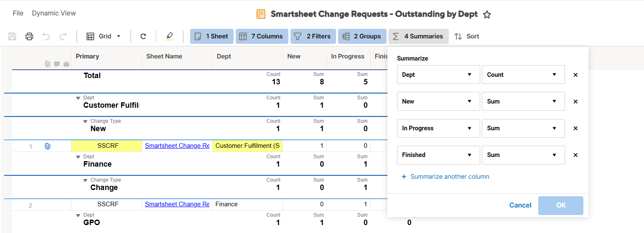The height and width of the screenshot is (233, 644).
Task: Open the Sum dropdown beside In Progress
Action: pyautogui.click(x=523, y=128)
